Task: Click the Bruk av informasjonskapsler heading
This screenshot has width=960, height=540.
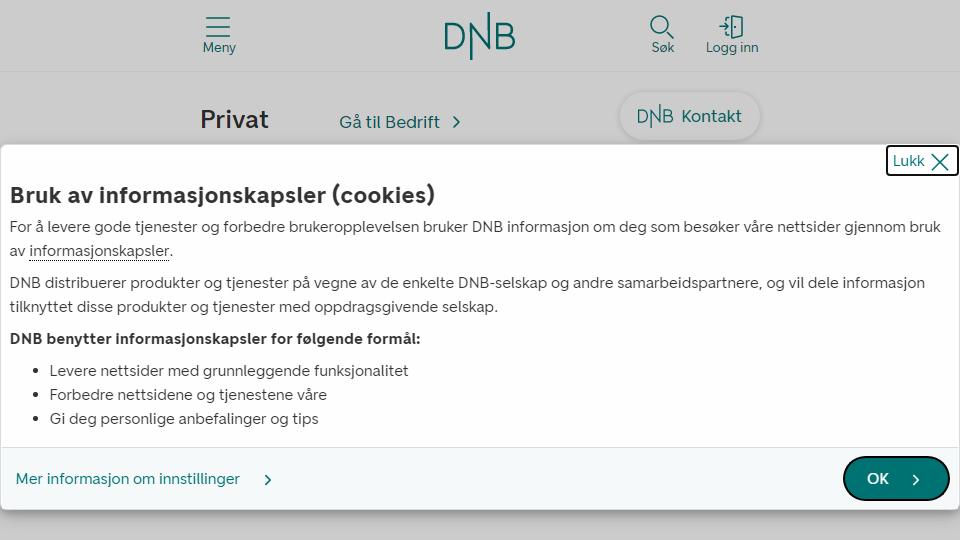Action: click(x=222, y=195)
